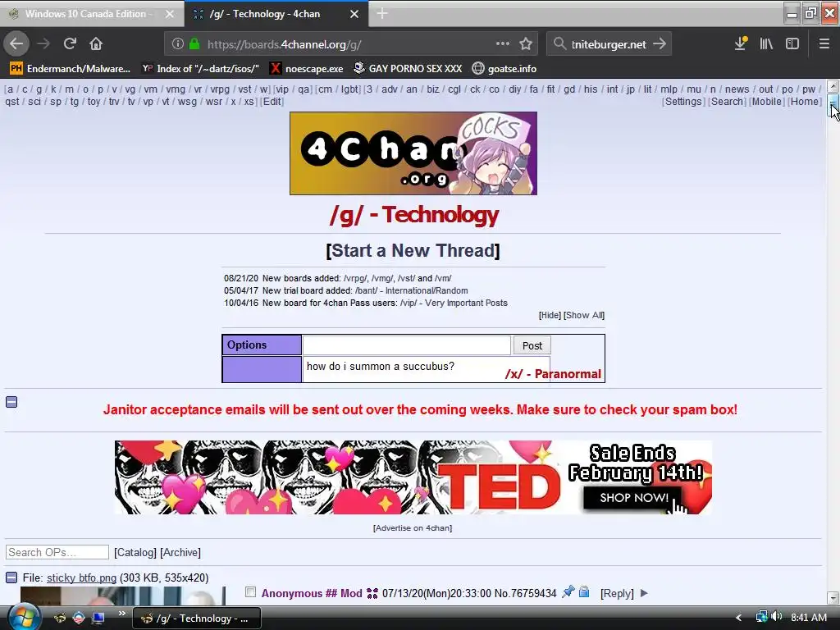Open the /x/ - Paranormal link
The image size is (840, 630).
(553, 374)
